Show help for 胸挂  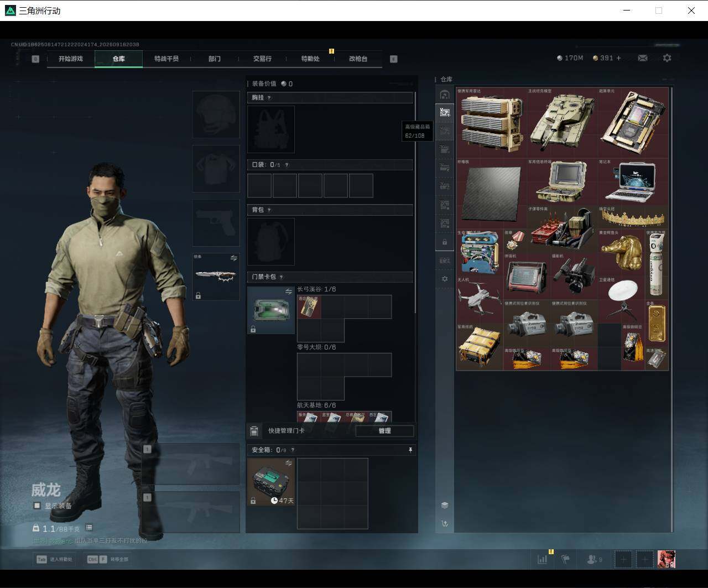tap(269, 98)
